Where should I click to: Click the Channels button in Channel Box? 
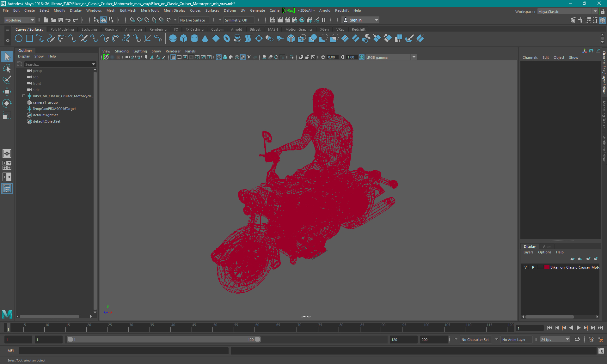click(x=530, y=58)
